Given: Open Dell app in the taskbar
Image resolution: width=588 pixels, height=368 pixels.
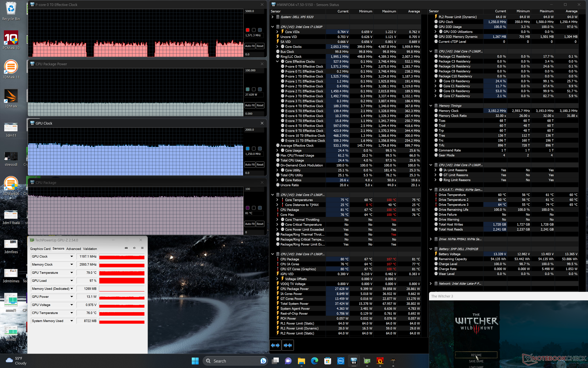Looking at the screenshot, I should click(341, 361).
